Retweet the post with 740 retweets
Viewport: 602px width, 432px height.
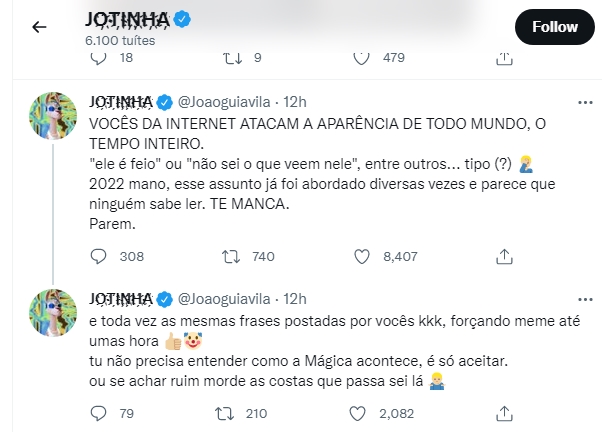230,257
